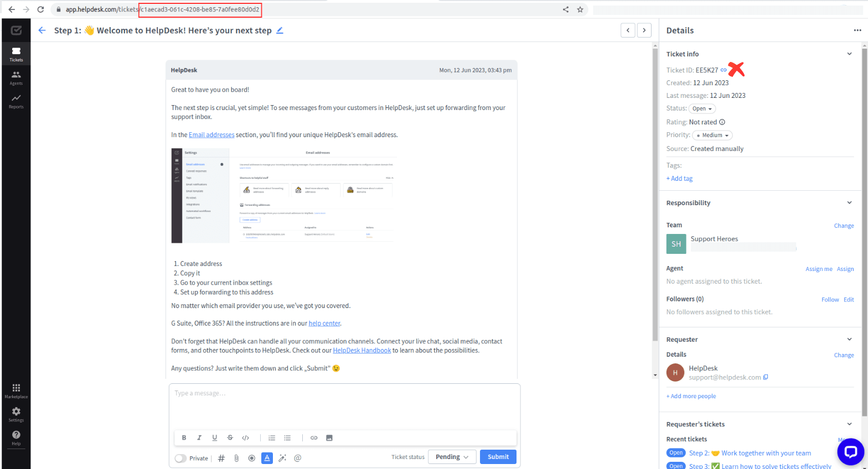Open the Agents section in sidebar
This screenshot has width=868, height=469.
(x=16, y=77)
